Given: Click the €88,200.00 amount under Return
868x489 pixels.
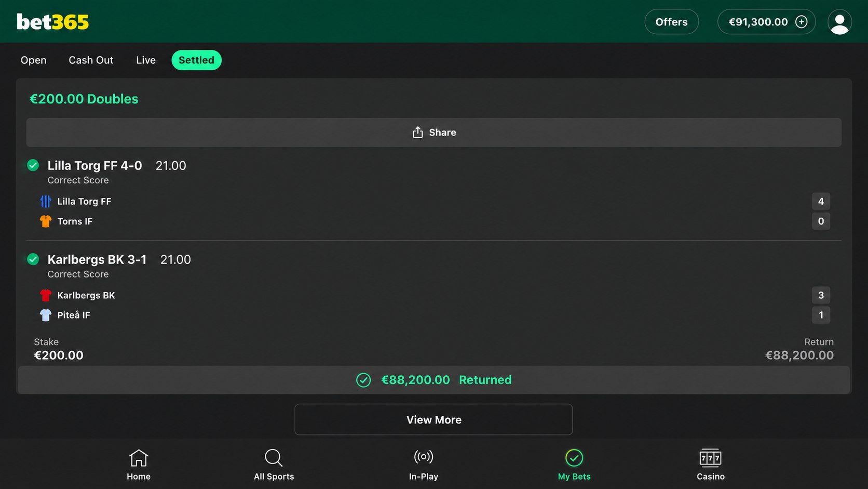Looking at the screenshot, I should (x=799, y=355).
